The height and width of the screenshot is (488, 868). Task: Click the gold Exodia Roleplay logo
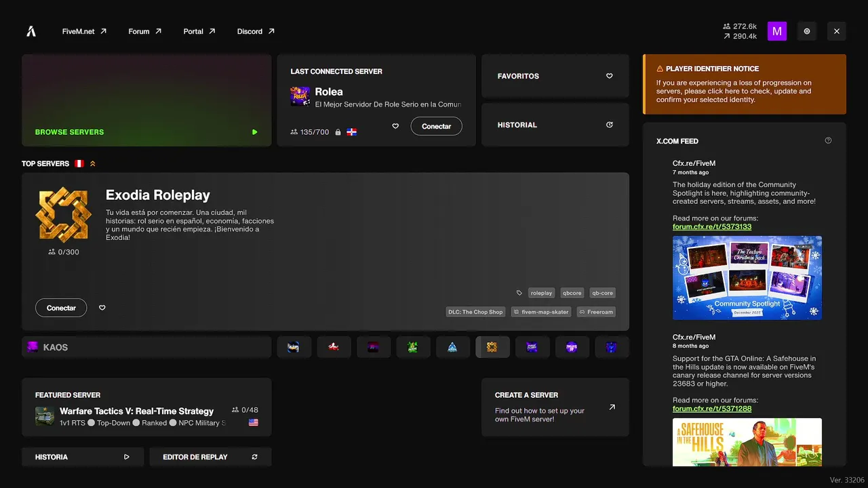click(x=63, y=214)
